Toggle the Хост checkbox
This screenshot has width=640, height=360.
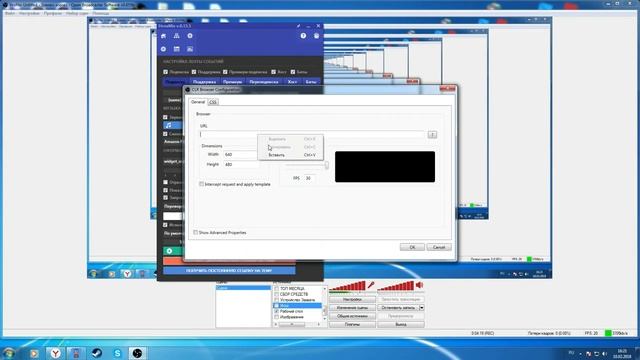(273, 72)
